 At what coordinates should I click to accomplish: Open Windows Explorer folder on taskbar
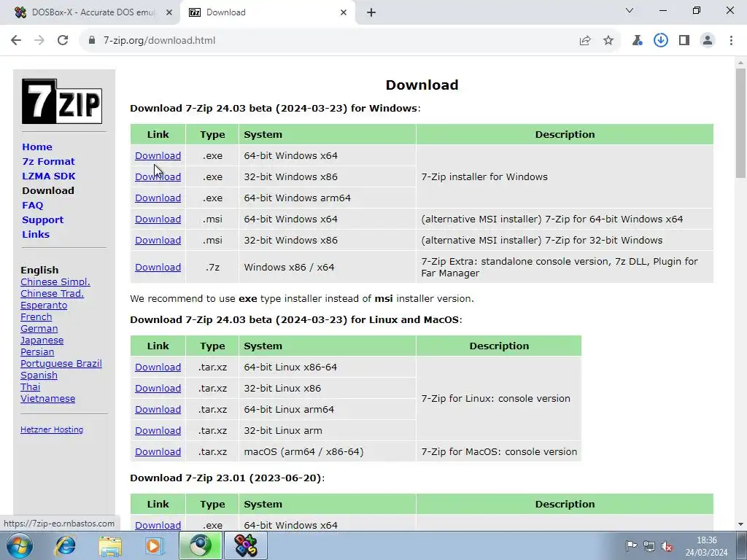[x=110, y=545]
